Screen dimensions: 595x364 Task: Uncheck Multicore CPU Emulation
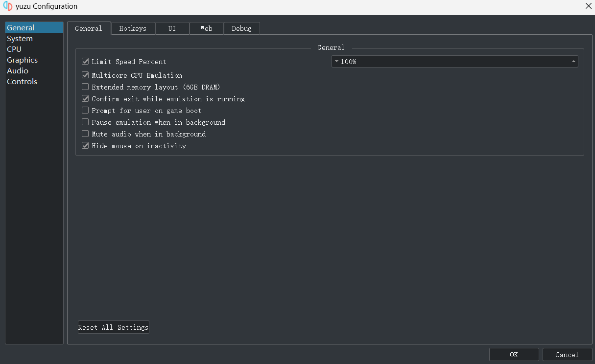click(85, 75)
